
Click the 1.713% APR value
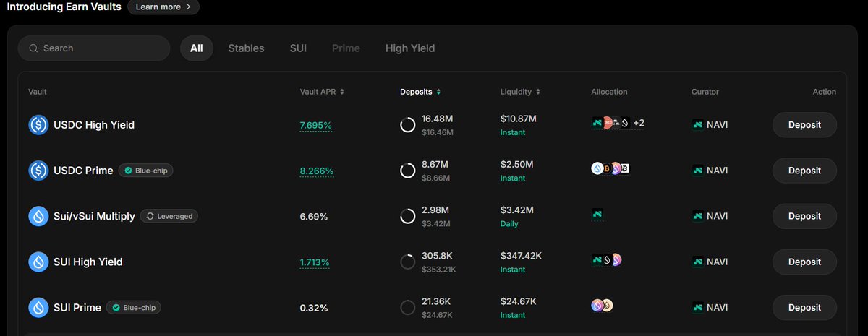[x=315, y=262]
